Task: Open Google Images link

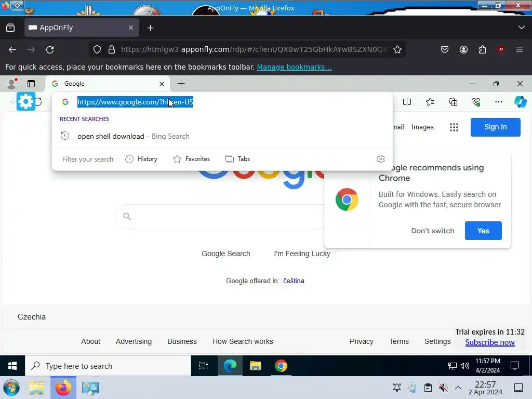Action: point(422,127)
